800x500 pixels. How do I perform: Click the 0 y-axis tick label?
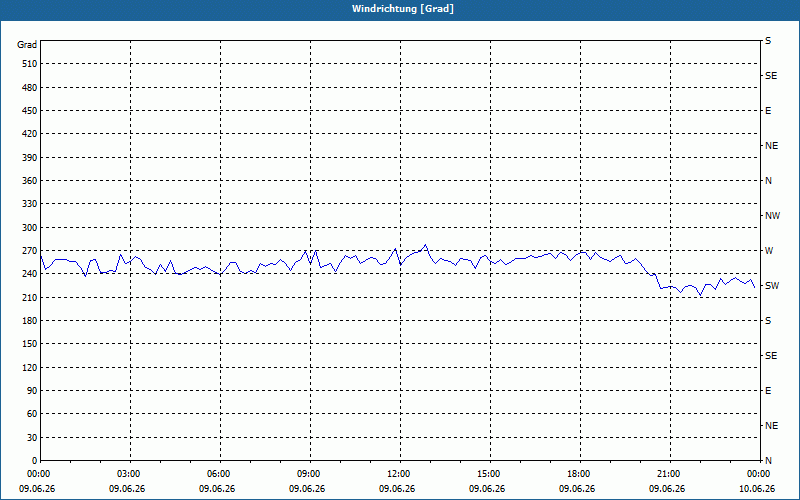35,461
